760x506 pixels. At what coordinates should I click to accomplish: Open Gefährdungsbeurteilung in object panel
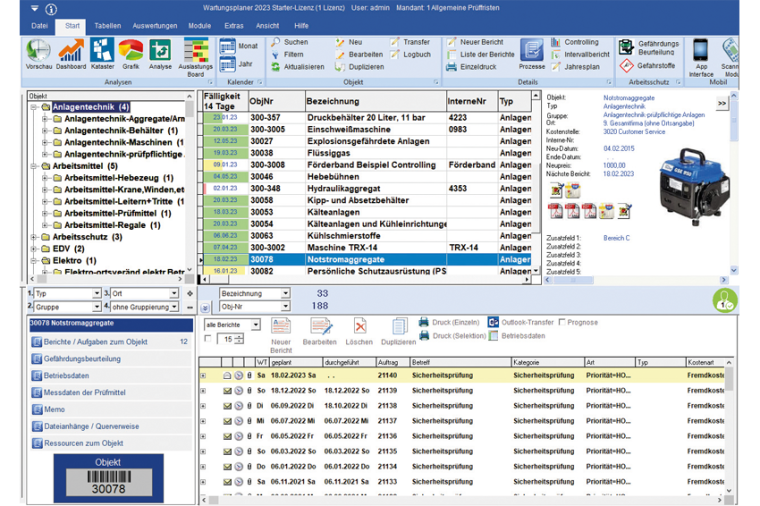[x=111, y=359]
